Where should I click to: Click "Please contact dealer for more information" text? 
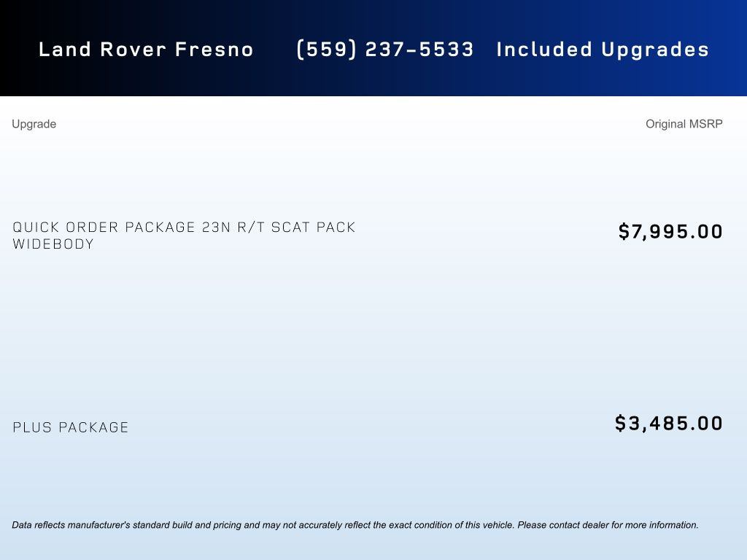click(608, 525)
